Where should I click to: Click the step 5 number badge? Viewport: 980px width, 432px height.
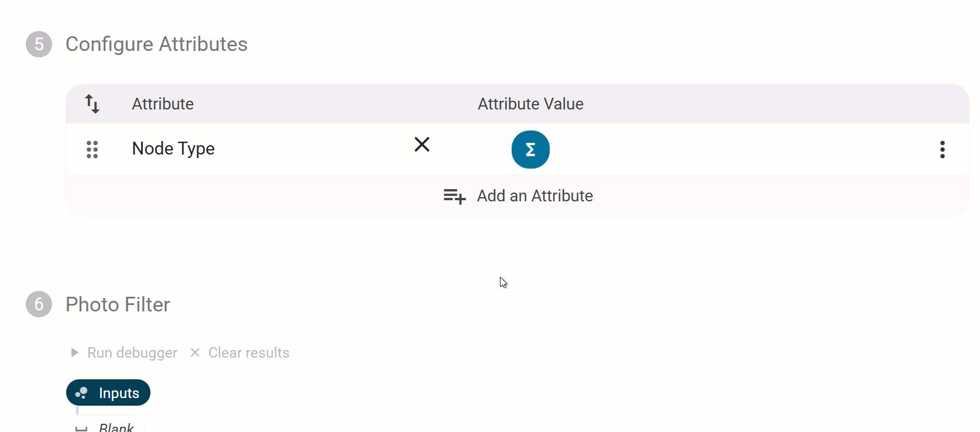(x=39, y=44)
